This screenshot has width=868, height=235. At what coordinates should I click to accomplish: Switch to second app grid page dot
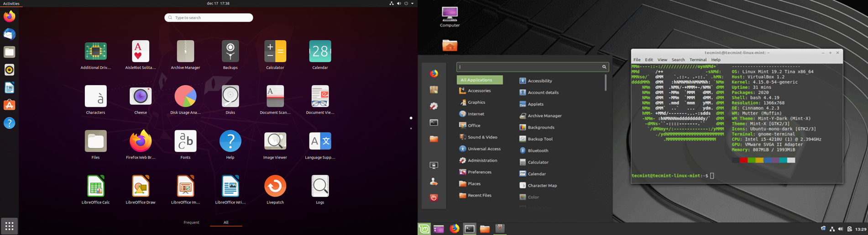[x=411, y=128]
